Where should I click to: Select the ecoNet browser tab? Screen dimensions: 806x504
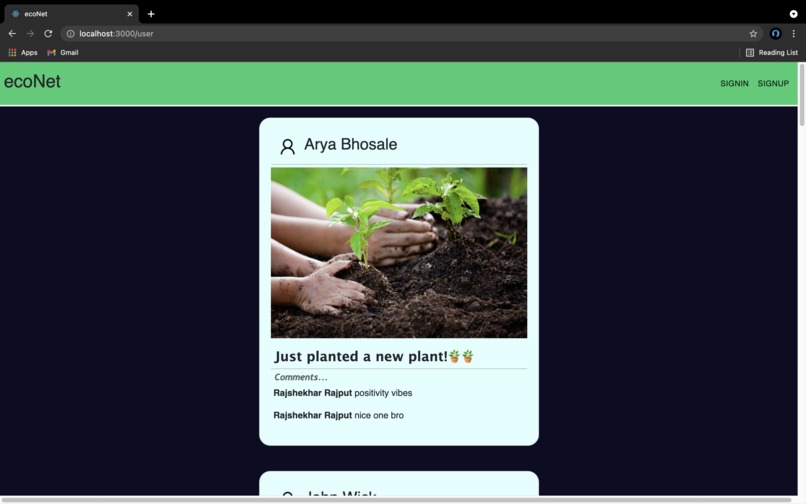(x=71, y=14)
